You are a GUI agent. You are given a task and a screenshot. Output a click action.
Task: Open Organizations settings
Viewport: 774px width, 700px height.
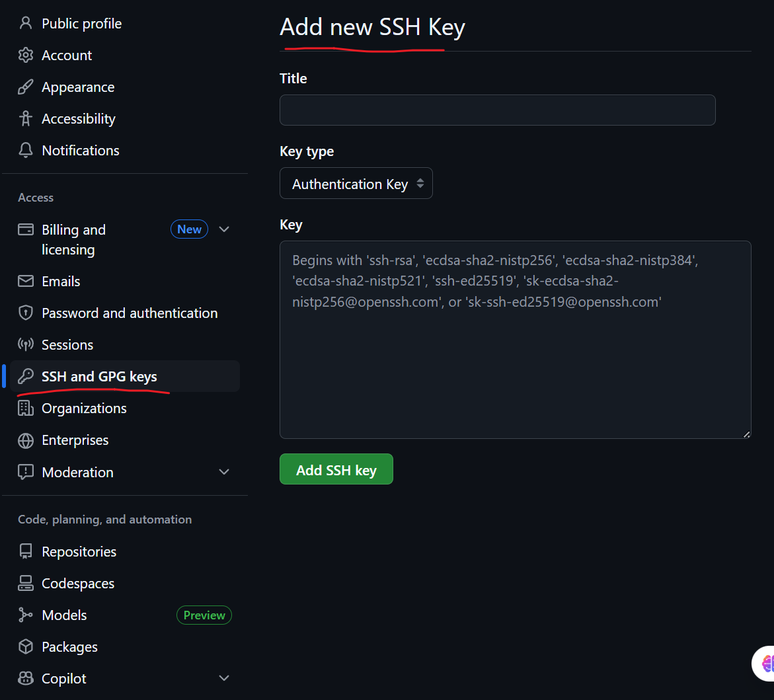coord(84,408)
